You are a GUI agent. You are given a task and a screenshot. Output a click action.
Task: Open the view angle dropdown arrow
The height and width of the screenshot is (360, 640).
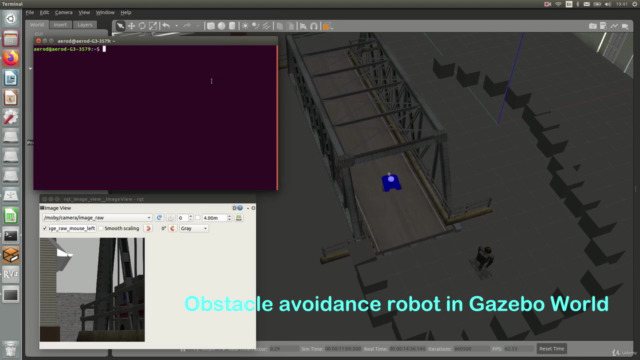tap(332, 28)
